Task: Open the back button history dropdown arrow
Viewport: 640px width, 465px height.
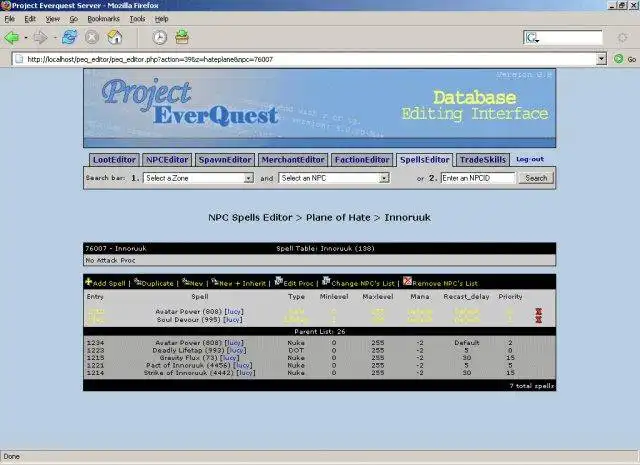Action: tap(25, 38)
